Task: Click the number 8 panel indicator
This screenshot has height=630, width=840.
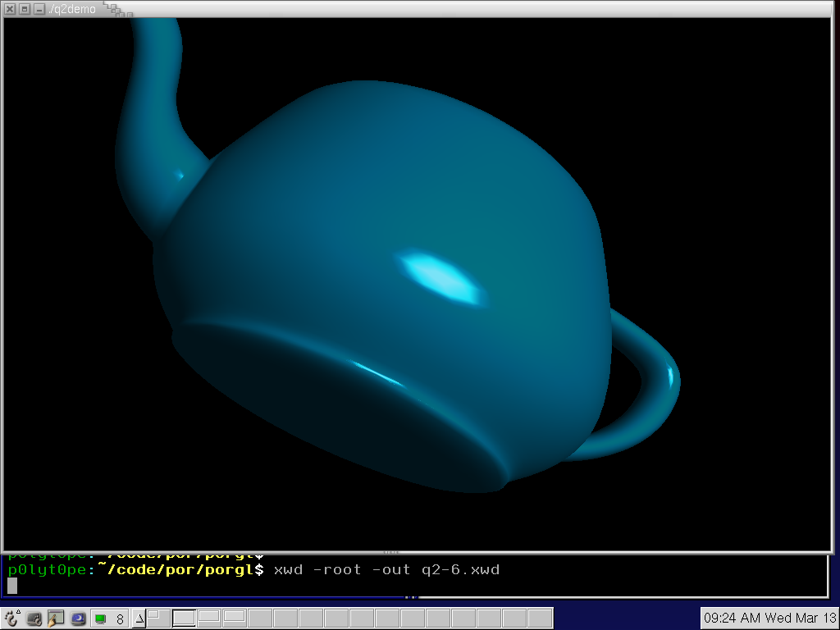Action: (x=120, y=619)
